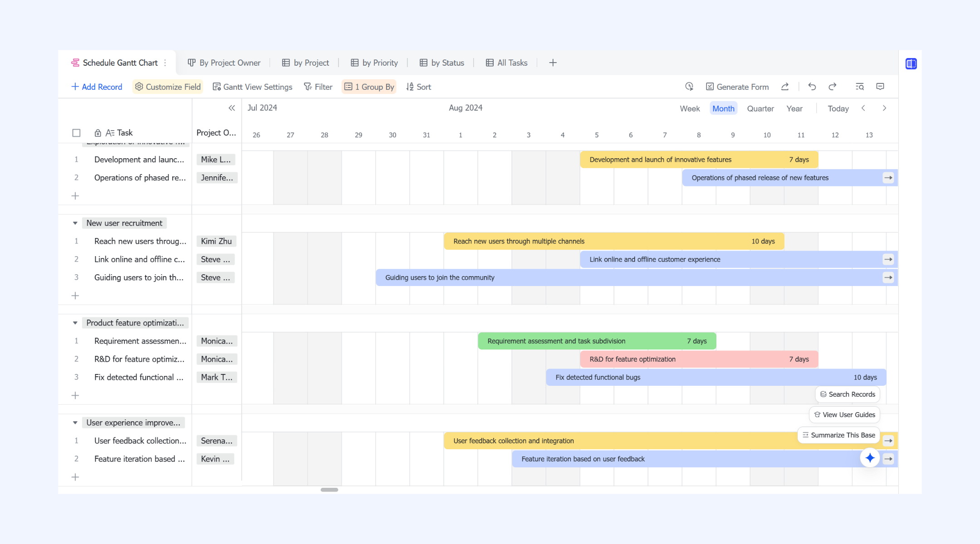980x544 pixels.
Task: Click the share arrow icon
Action: pos(785,87)
